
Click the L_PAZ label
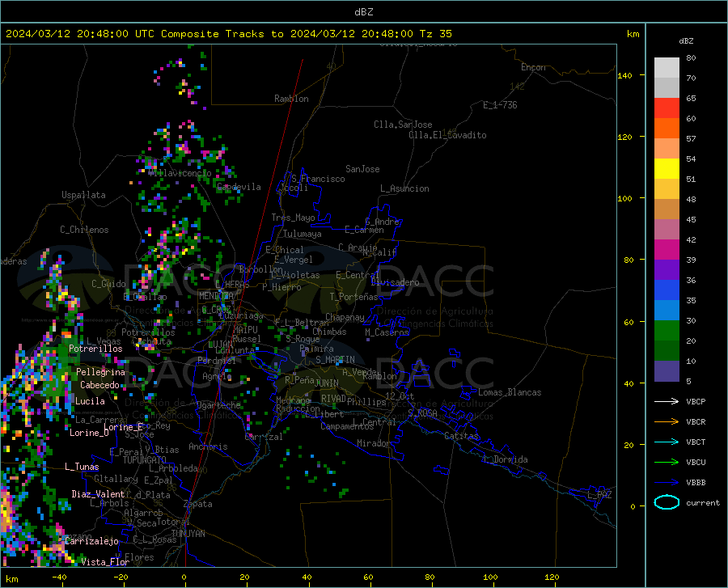599,495
